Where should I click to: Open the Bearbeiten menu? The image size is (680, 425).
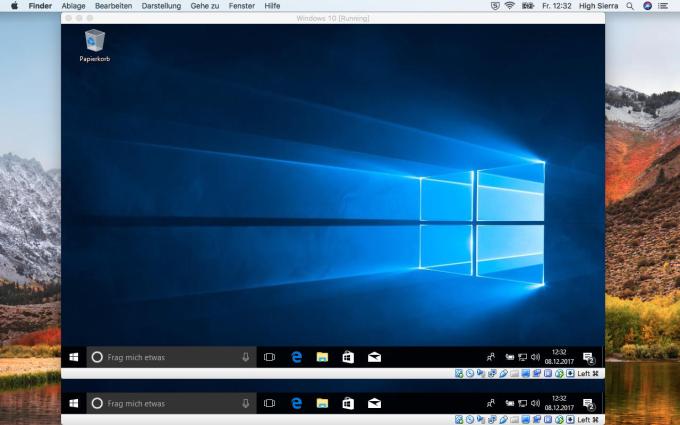(x=114, y=6)
